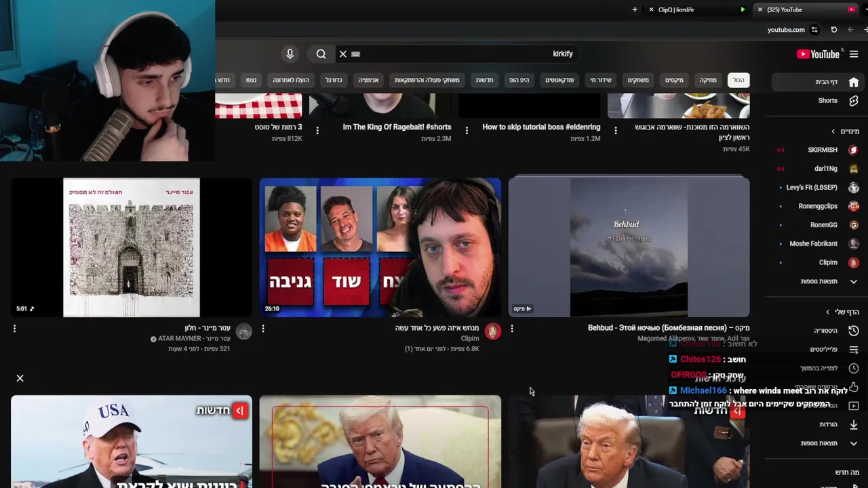Open Ronenggclips subscription channel
Image resolution: width=868 pixels, height=488 pixels.
point(819,206)
